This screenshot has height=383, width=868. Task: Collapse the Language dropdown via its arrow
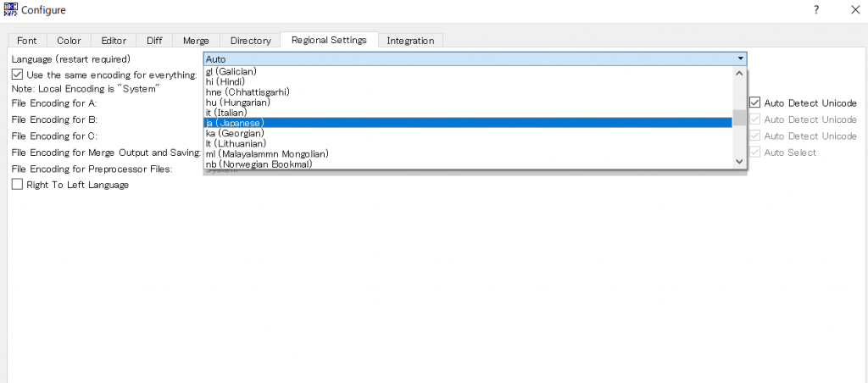pyautogui.click(x=740, y=58)
